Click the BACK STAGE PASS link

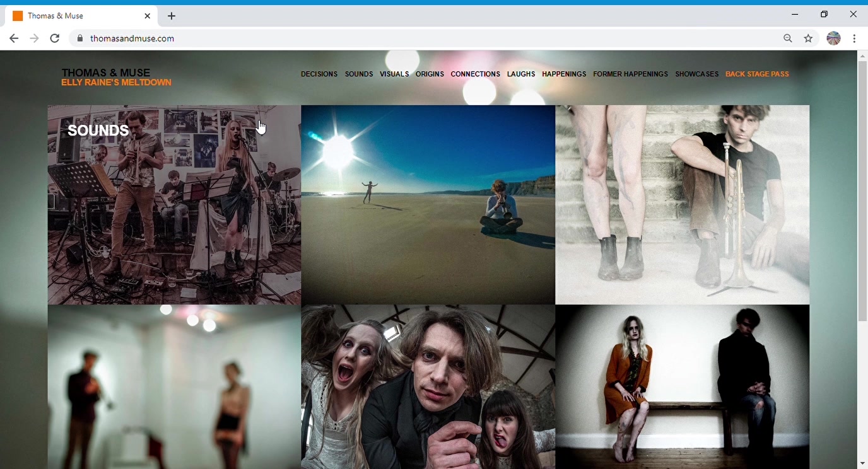tap(757, 74)
